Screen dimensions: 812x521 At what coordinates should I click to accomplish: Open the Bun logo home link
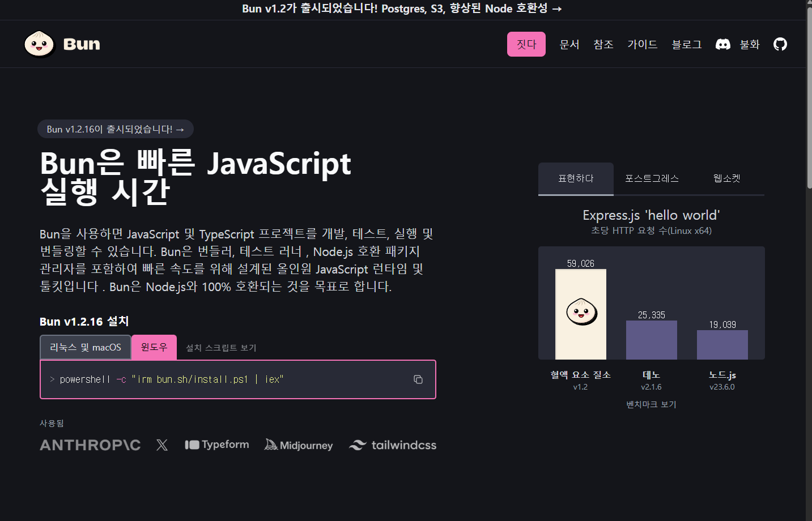coord(62,44)
